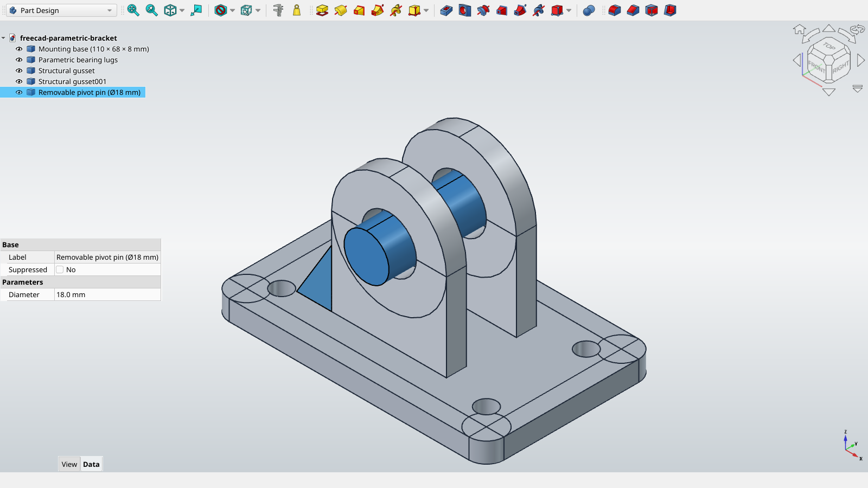This screenshot has height=488, width=868.
Task: Apply the Chamfer tool
Action: (633, 10)
